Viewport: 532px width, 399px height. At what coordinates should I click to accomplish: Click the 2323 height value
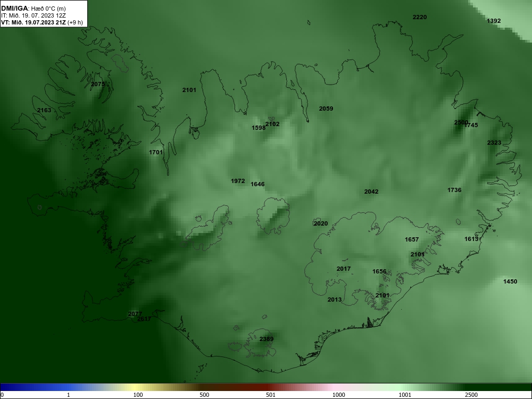(494, 143)
